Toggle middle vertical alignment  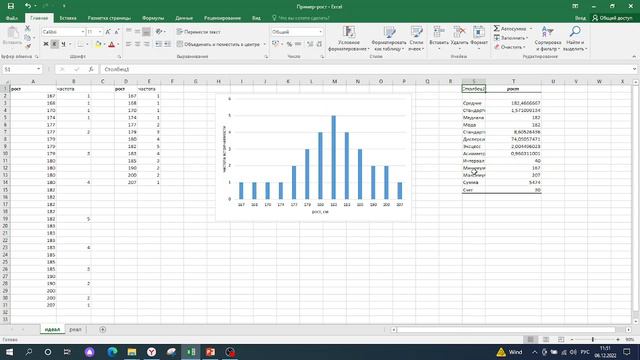[138, 31]
